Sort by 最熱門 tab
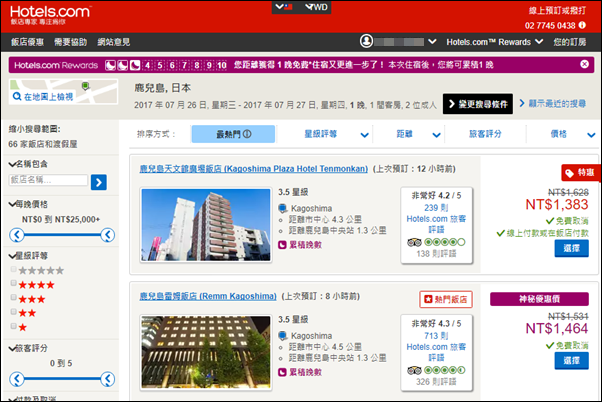Screen dimensions: 602x402 click(233, 134)
